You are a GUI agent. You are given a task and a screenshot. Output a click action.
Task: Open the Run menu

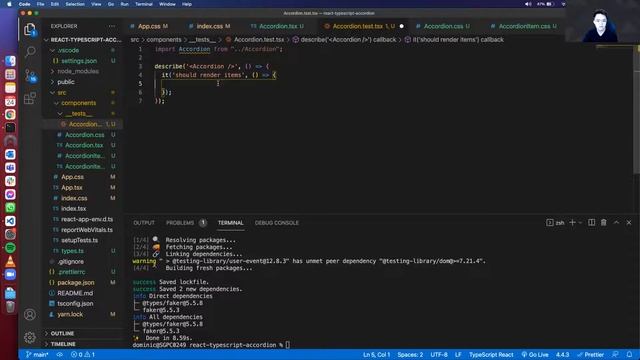[124, 4]
